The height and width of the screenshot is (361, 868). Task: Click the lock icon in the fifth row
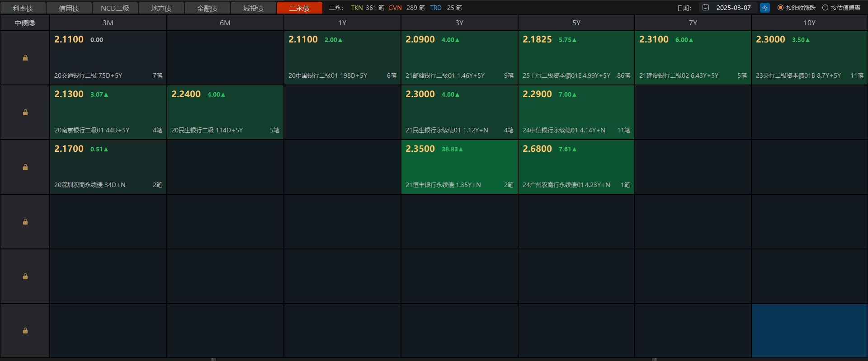coord(25,277)
